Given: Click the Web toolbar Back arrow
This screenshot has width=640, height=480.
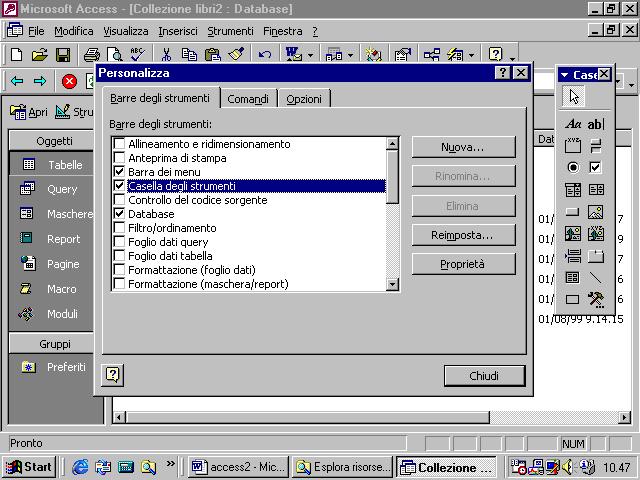Looking at the screenshot, I should tap(17, 81).
